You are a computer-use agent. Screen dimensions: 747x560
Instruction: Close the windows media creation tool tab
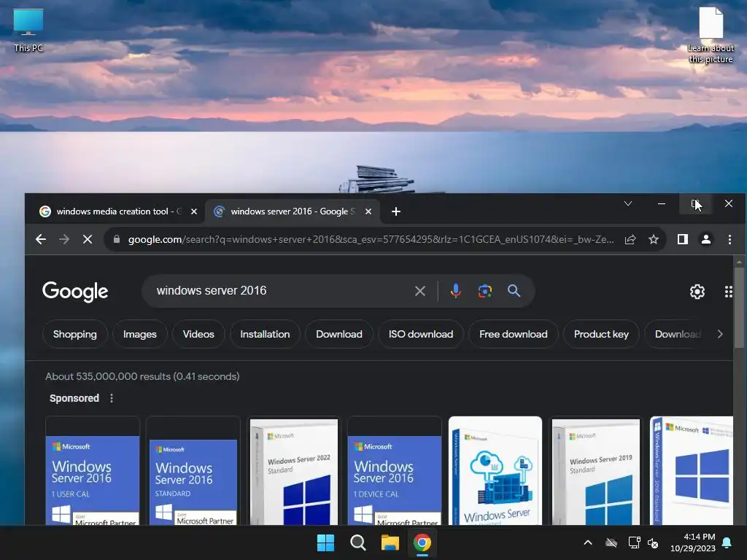pos(194,211)
